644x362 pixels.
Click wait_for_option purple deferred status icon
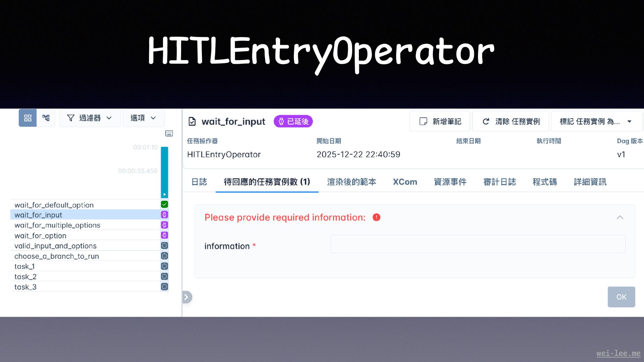(164, 235)
